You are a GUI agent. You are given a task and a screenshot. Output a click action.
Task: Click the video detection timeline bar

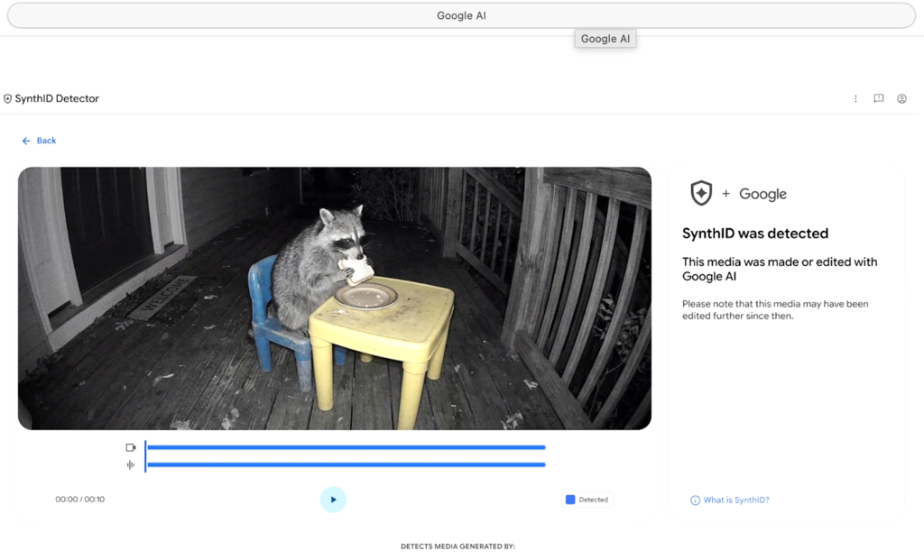pyautogui.click(x=346, y=447)
